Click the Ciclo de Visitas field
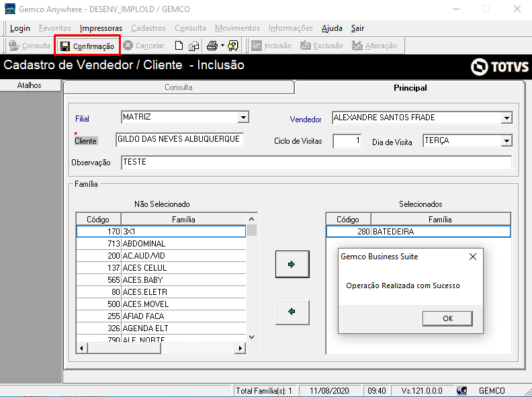 click(347, 141)
